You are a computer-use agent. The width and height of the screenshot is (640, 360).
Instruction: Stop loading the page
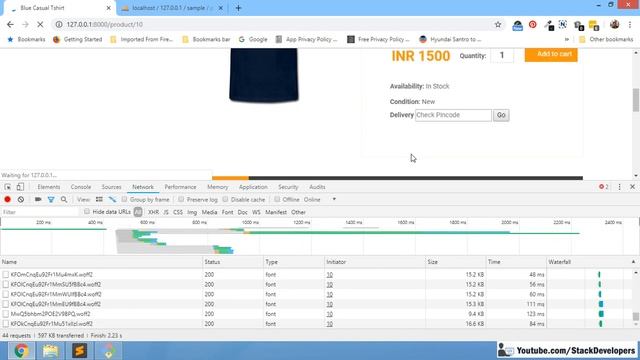(40, 24)
